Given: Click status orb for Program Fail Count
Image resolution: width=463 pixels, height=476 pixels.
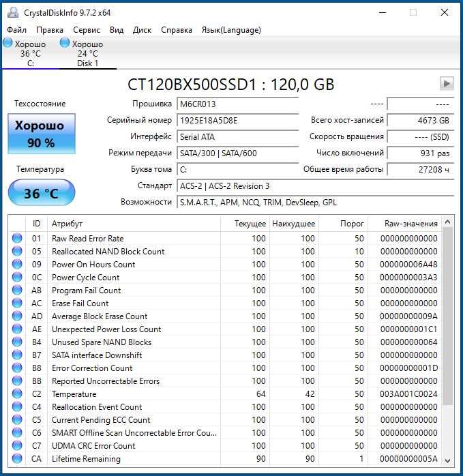Looking at the screenshot, I should [17, 291].
